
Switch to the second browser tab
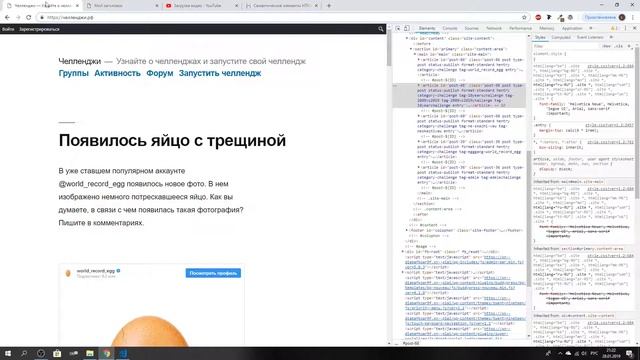point(122,6)
